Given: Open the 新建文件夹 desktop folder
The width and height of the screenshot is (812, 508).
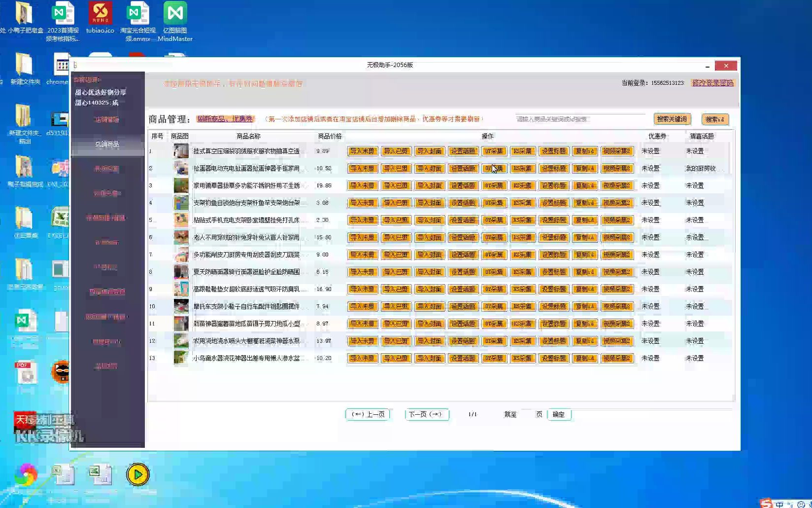Looking at the screenshot, I should tap(25, 69).
